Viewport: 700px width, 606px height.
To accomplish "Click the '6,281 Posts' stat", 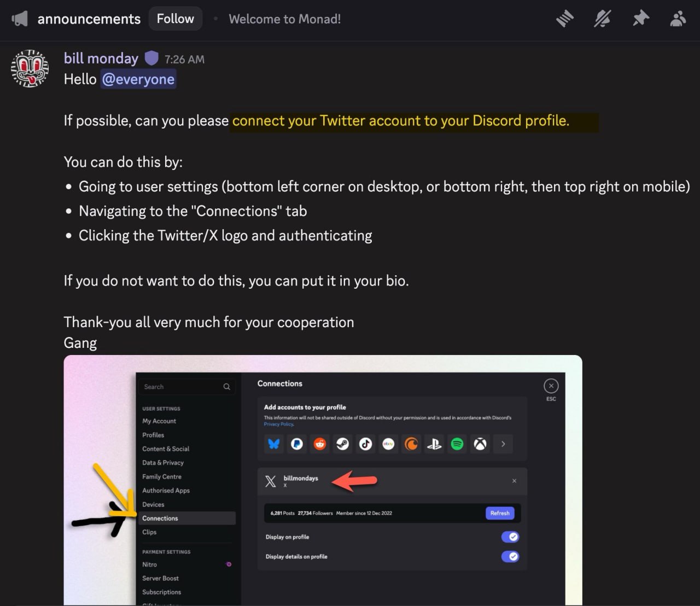I will pos(282,514).
